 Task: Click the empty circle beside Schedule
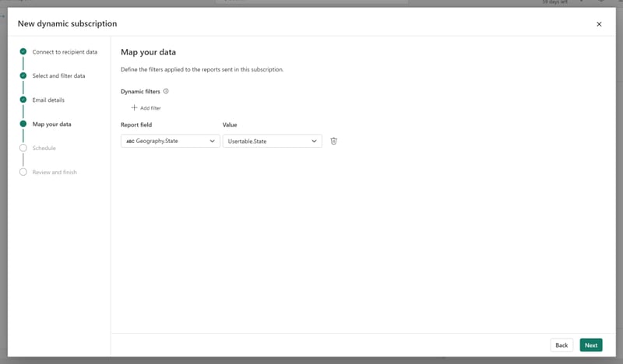(x=23, y=148)
